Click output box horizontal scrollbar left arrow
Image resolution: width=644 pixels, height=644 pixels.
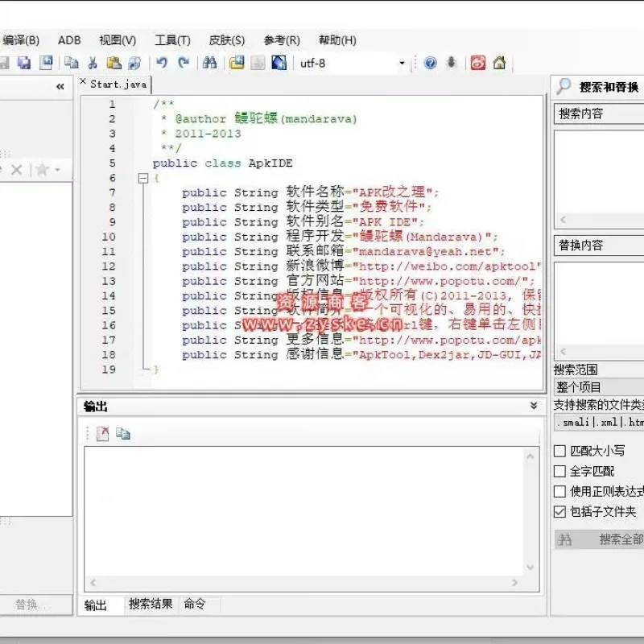click(x=93, y=583)
